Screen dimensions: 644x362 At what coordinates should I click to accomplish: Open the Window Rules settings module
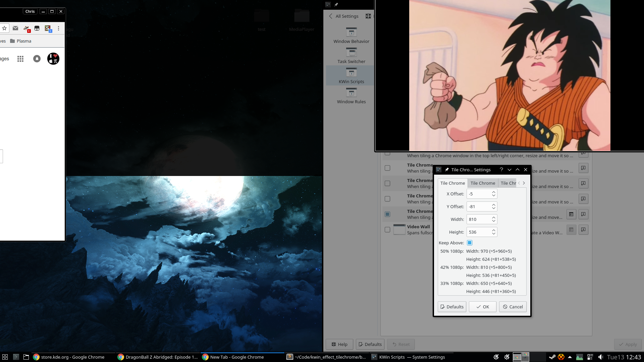tap(351, 96)
